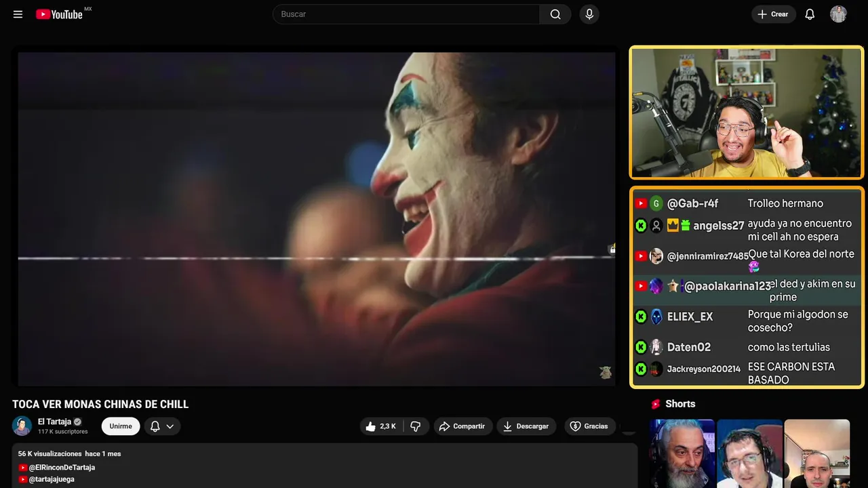Open El Tartaja channel avatar

click(22, 426)
